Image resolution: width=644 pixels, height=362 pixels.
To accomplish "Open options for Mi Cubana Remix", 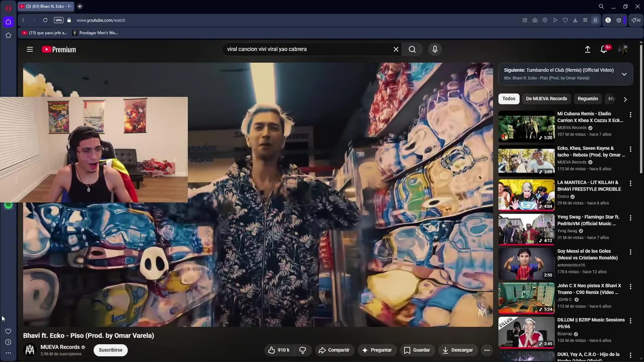I will (x=630, y=115).
